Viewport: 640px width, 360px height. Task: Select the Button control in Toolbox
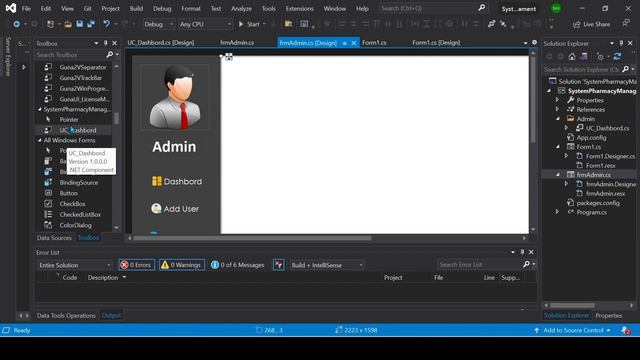pos(69,193)
